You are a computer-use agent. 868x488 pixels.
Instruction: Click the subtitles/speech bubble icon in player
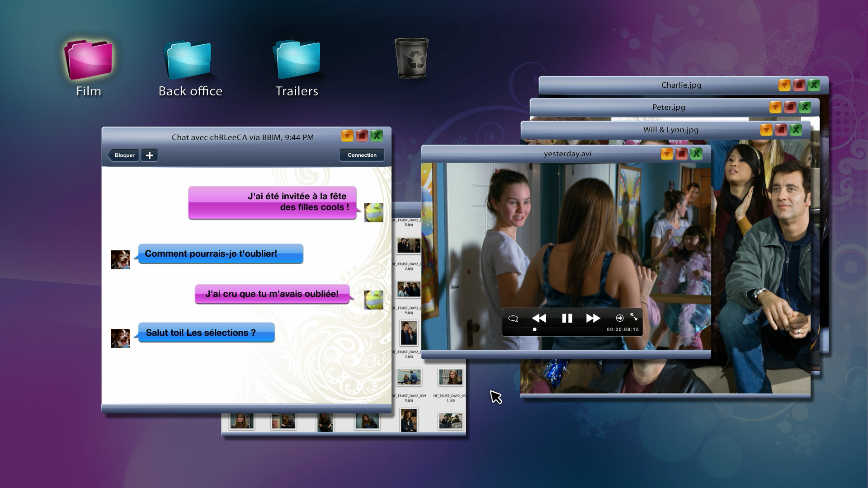click(x=512, y=319)
